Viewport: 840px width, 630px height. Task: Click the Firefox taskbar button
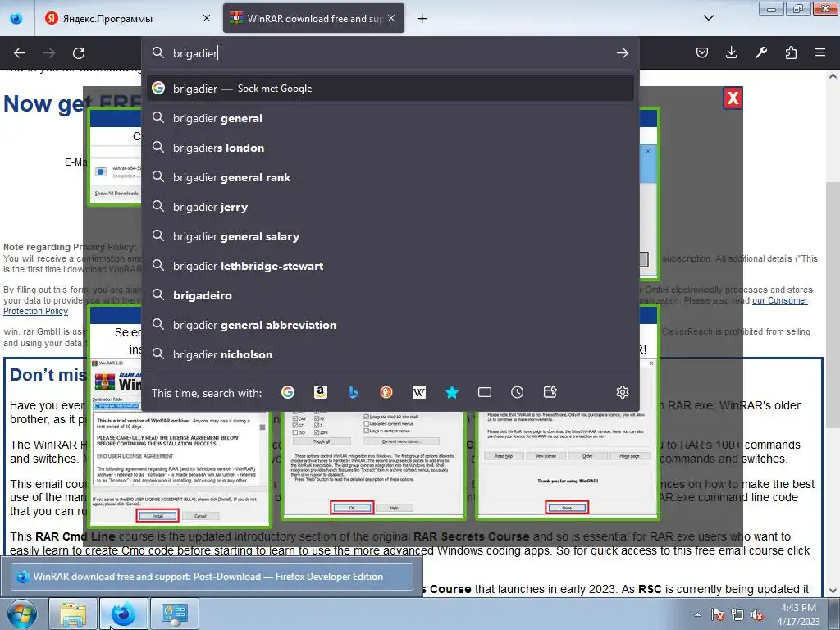click(x=123, y=614)
